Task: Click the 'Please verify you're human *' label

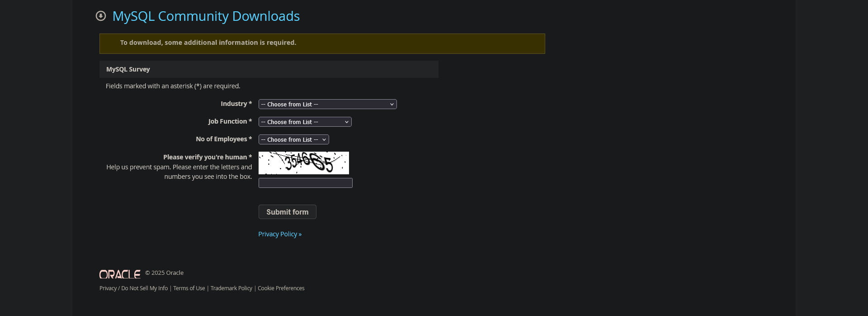Action: 208,157
